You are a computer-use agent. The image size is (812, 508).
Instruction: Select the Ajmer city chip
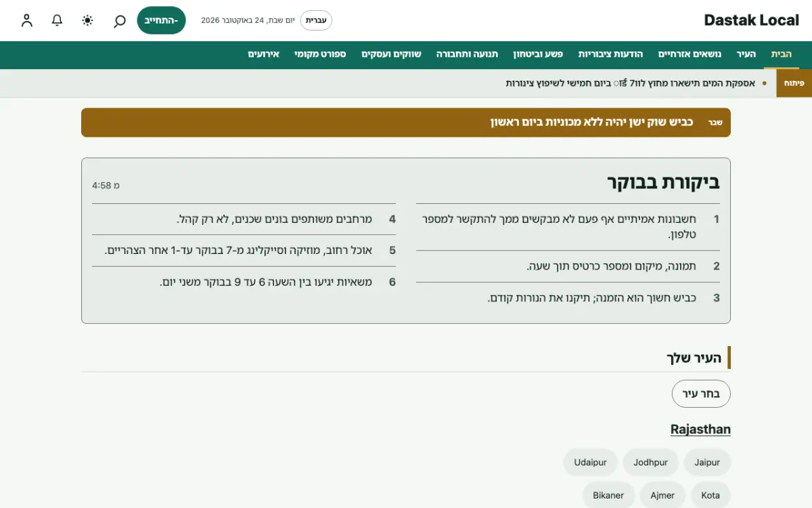pos(662,495)
